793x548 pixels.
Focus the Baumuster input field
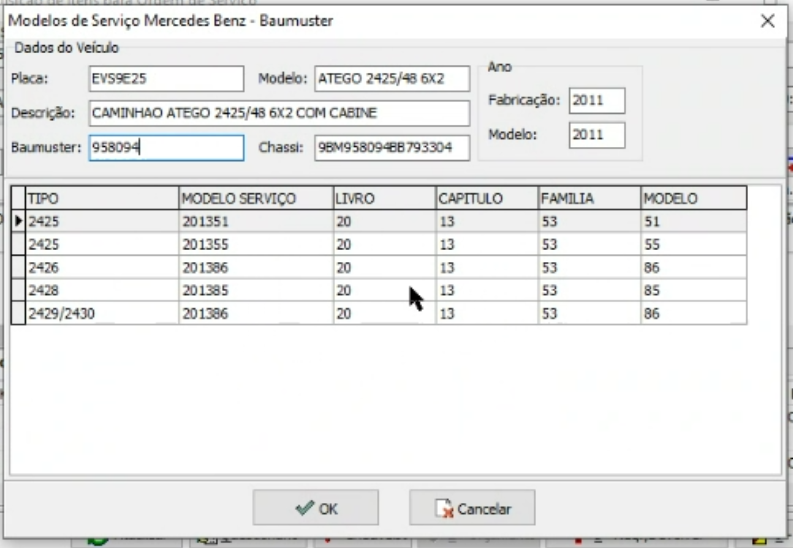pyautogui.click(x=166, y=148)
